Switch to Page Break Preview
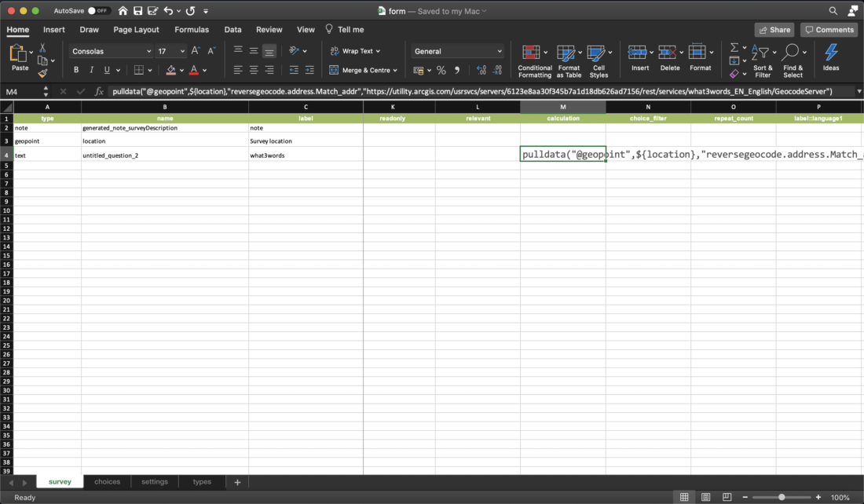The width and height of the screenshot is (864, 504). (727, 498)
